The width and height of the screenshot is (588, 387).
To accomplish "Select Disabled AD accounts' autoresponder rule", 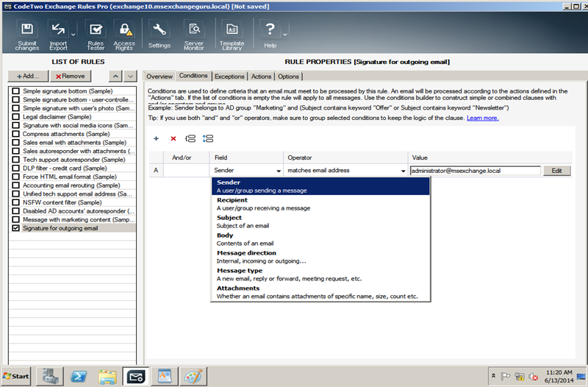I will point(79,211).
